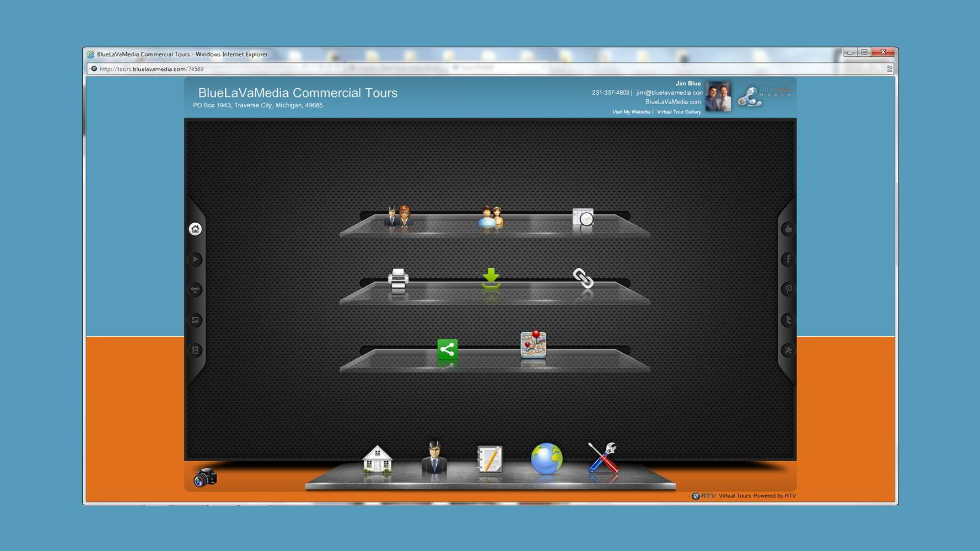Click the BlueLaVaMedia Commercial Tours heading
The width and height of the screenshot is (980, 551).
(x=298, y=93)
